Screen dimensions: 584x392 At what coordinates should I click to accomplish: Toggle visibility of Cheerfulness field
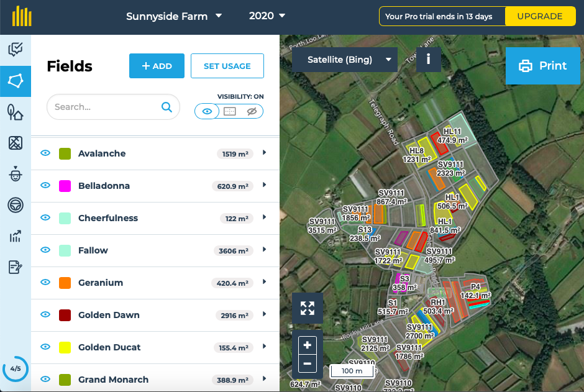click(45, 217)
